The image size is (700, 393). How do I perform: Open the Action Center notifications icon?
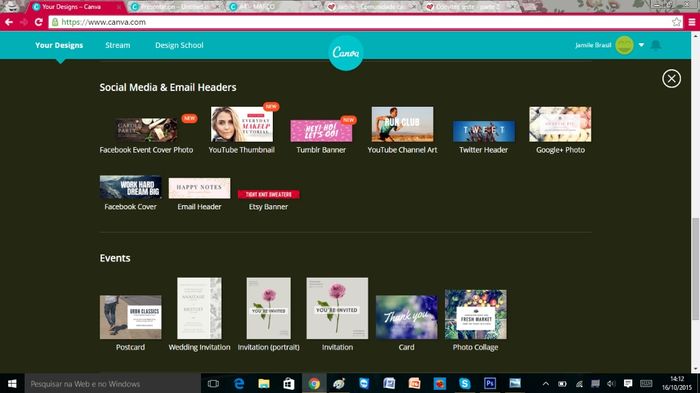pyautogui.click(x=628, y=384)
